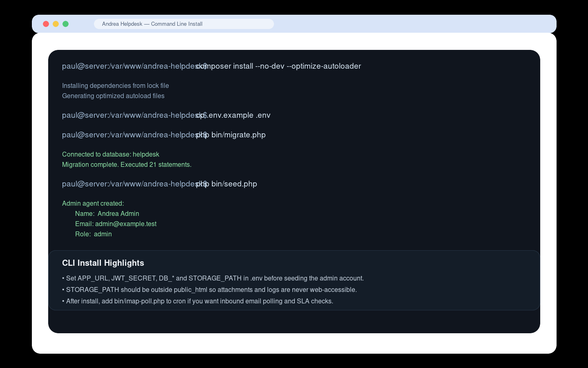The image size is (588, 368).
Task: Select the bin/imap-poll.php cron bullet point
Action: 198,301
